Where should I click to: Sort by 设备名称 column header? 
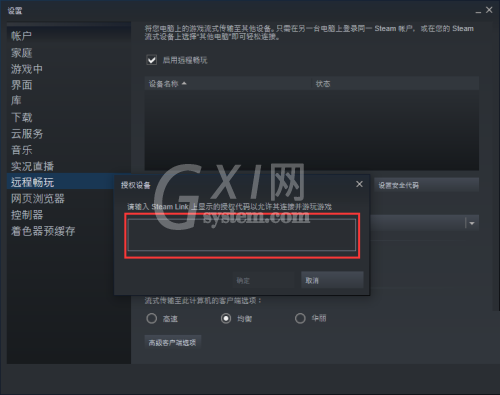[228, 84]
